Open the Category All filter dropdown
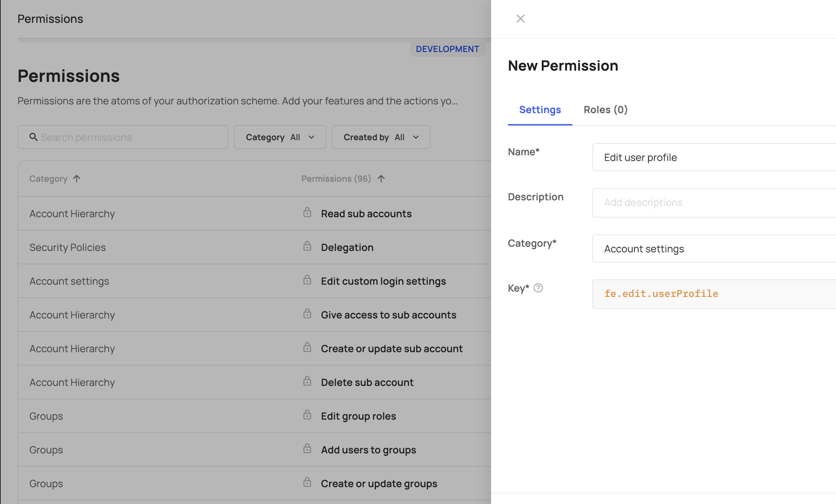836x504 pixels. (x=280, y=137)
